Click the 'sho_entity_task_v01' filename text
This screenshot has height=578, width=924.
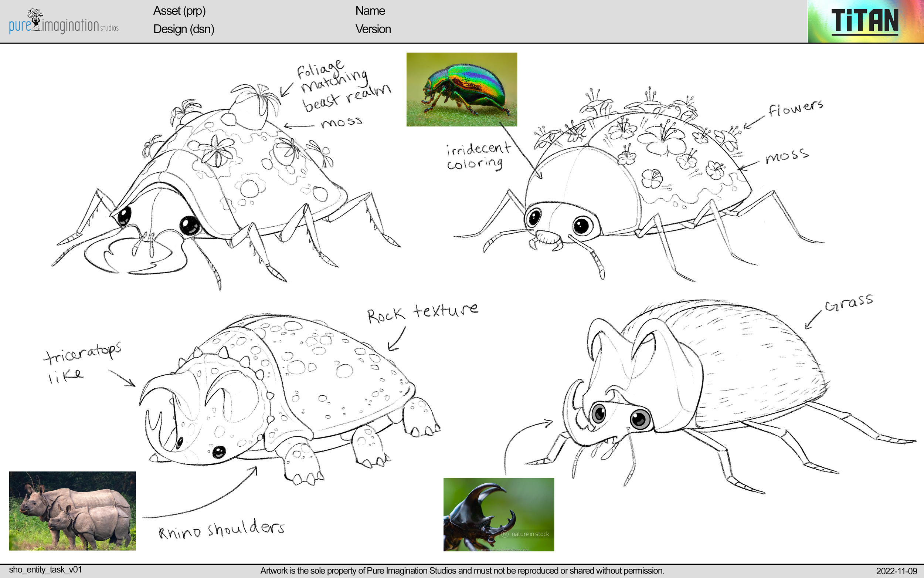(45, 569)
